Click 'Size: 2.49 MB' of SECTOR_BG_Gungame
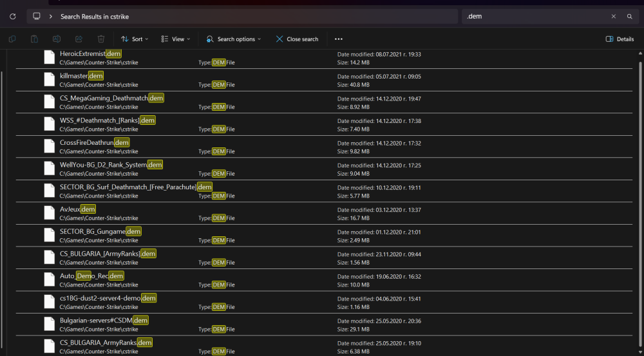This screenshot has width=644, height=356. click(x=353, y=239)
